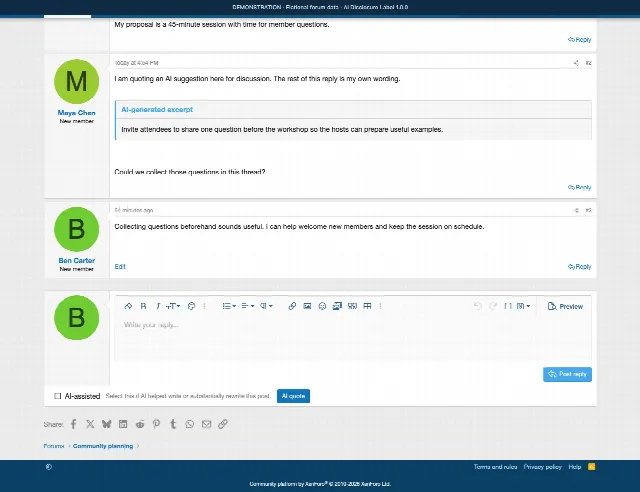
Task: Share thread on Tumblr
Action: pyautogui.click(x=173, y=424)
